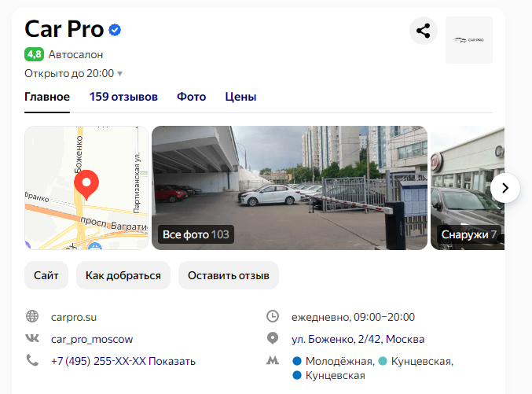Open 'Все фото 103' gallery photo
This screenshot has height=394, width=532.
tap(289, 188)
